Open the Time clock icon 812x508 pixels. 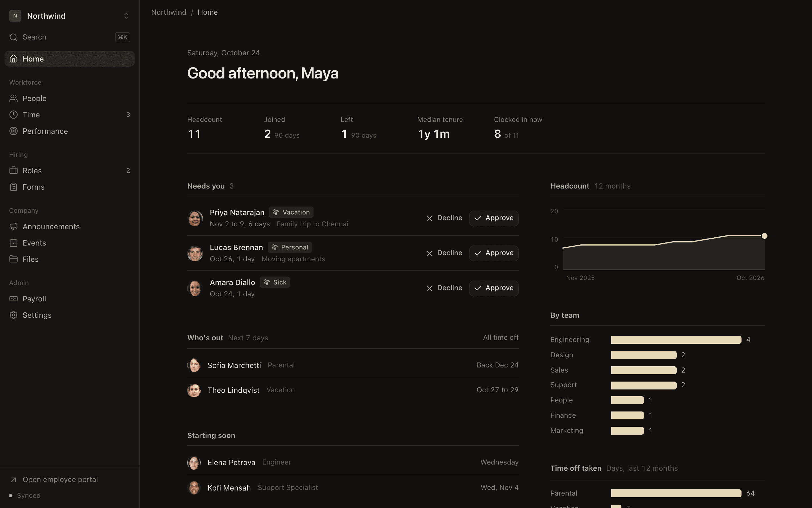point(14,115)
